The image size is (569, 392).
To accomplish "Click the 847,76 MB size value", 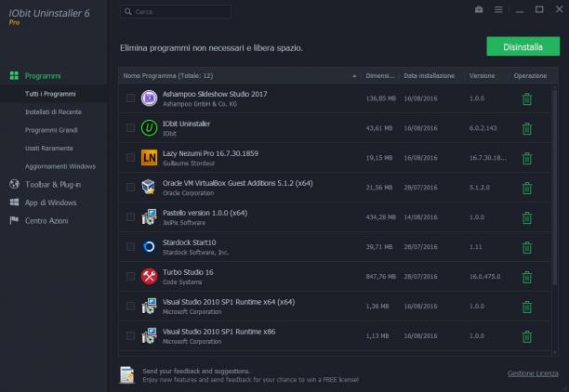I will point(380,277).
